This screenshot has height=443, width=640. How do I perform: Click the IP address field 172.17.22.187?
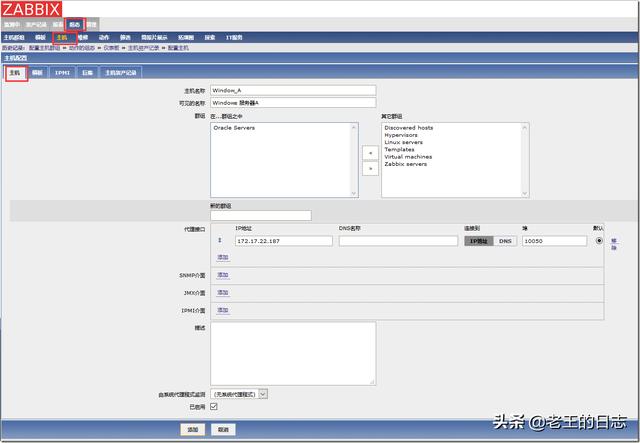coord(284,241)
